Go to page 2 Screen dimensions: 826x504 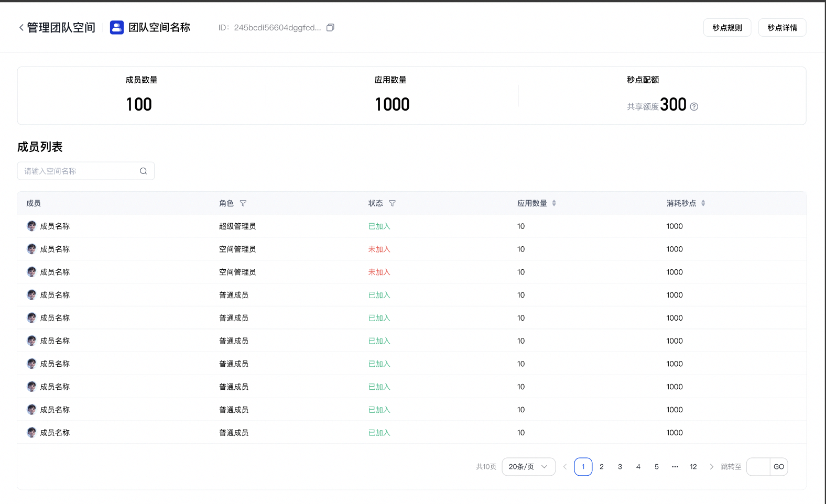point(602,467)
